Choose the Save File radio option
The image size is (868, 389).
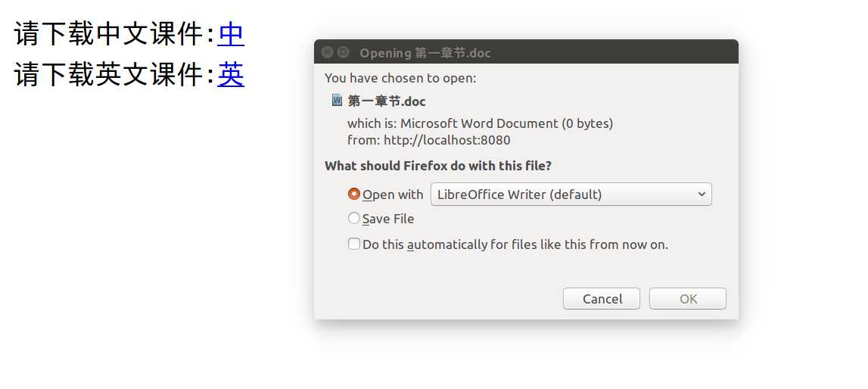coord(353,219)
